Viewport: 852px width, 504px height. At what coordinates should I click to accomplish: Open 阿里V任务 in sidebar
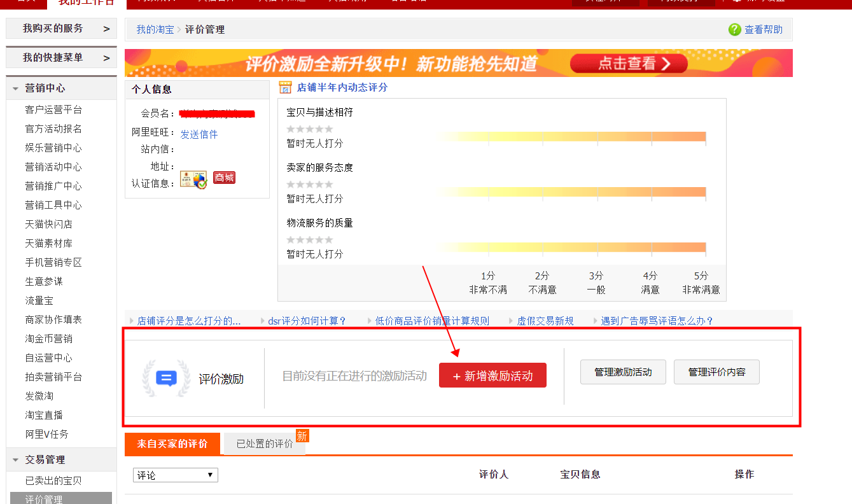tap(46, 434)
